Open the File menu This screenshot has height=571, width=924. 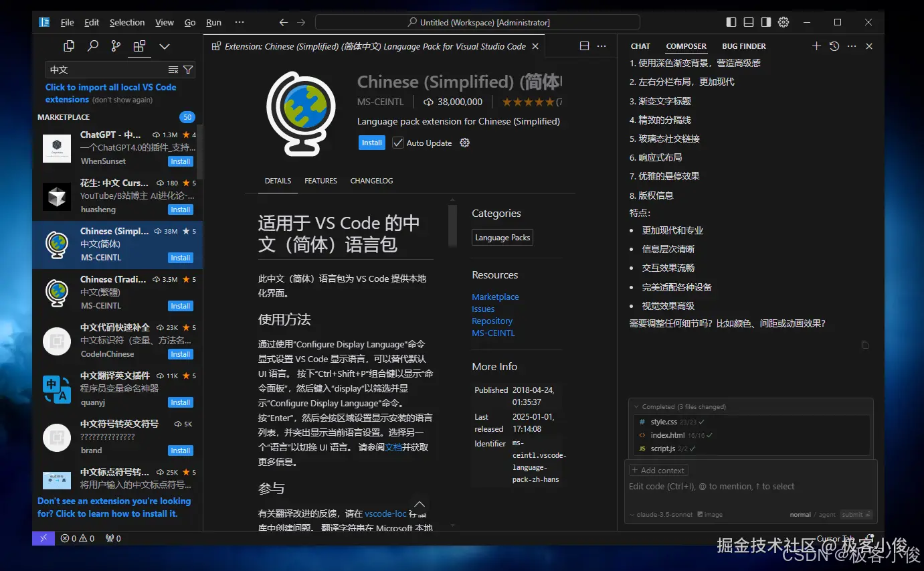click(68, 22)
